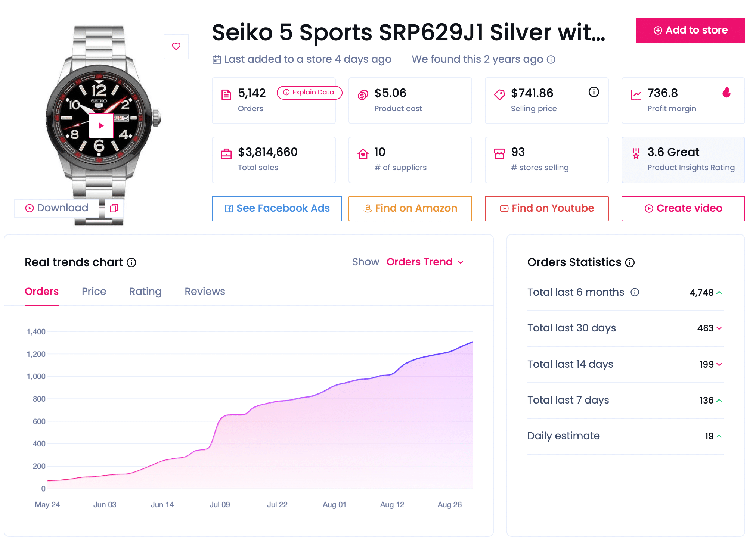Screen dimensions: 756x539
Task: Click info icon beside Orders Statistics heading
Action: pos(630,262)
